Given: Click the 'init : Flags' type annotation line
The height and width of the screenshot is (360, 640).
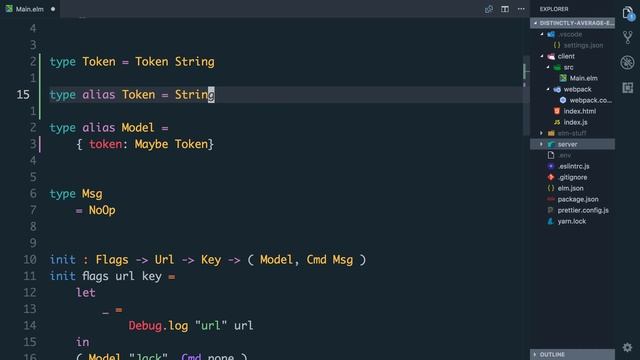Looking at the screenshot, I should pyautogui.click(x=208, y=260).
